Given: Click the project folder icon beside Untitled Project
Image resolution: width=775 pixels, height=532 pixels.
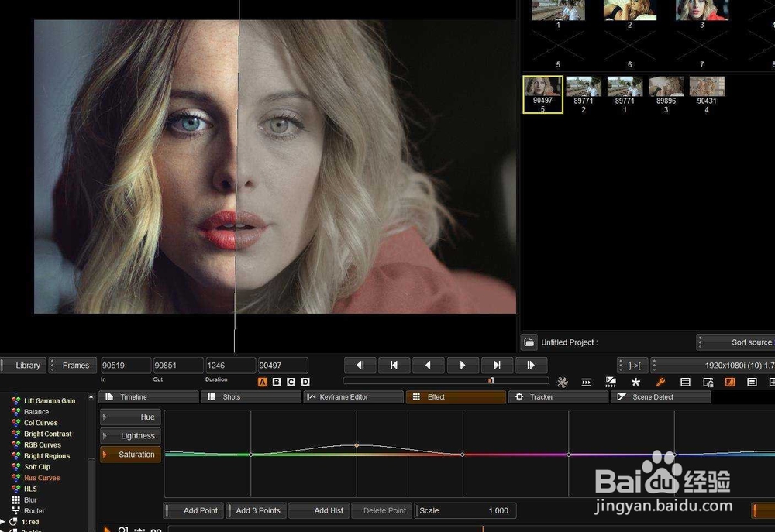Looking at the screenshot, I should click(529, 342).
